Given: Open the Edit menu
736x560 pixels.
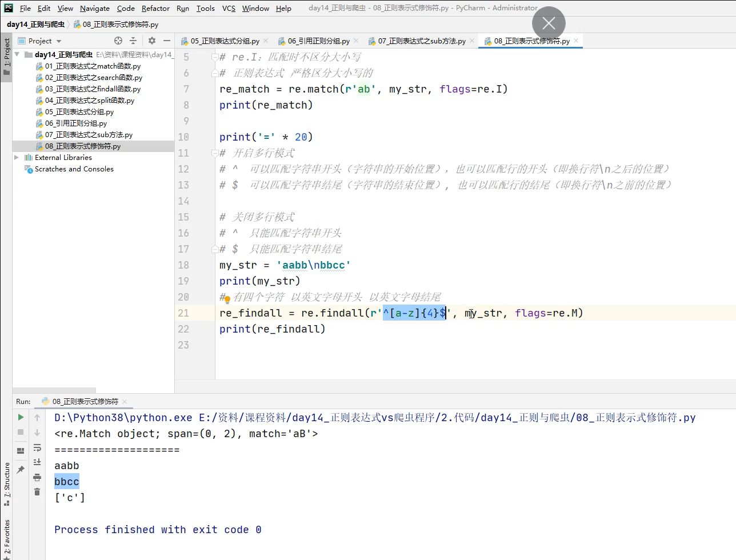Looking at the screenshot, I should (x=44, y=8).
